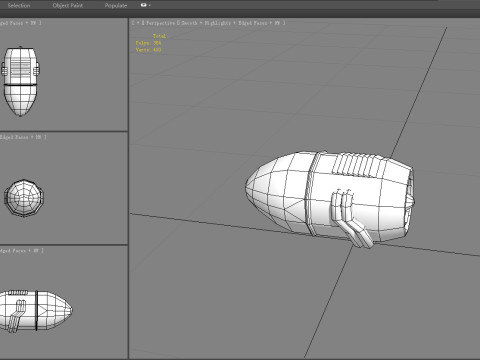Open the Populate ribbon tab

point(116,5)
